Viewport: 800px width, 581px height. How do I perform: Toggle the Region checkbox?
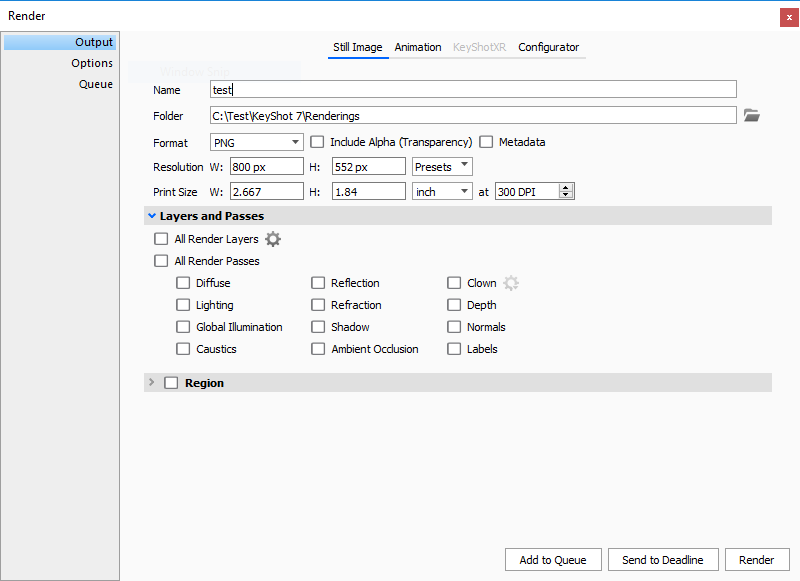click(171, 383)
